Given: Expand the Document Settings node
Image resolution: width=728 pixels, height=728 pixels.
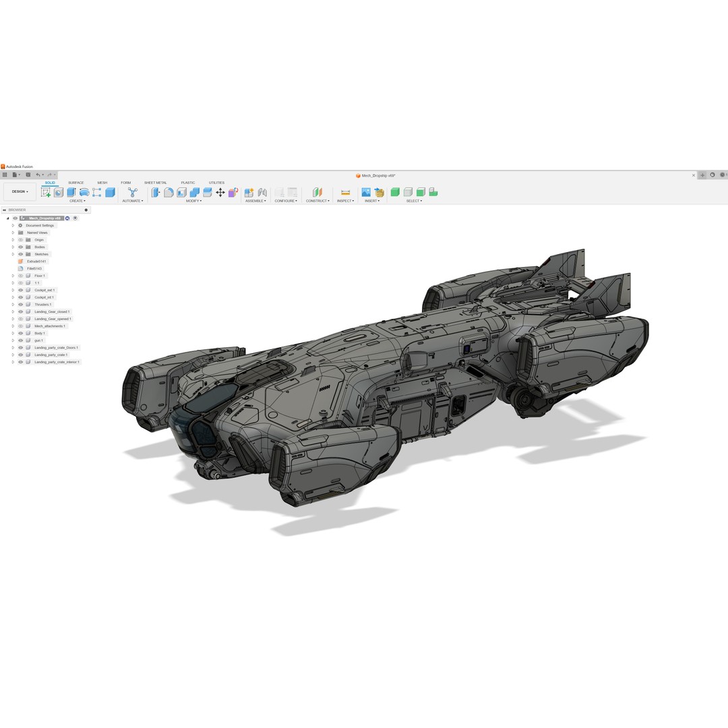Looking at the screenshot, I should (x=13, y=226).
